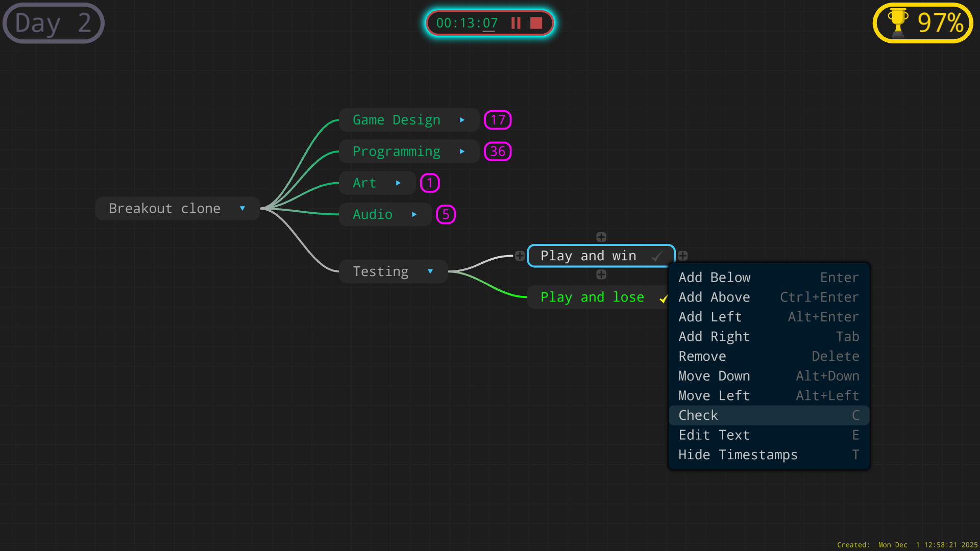Collapse the Breakout clone node
This screenshot has width=980, height=551.
[242, 208]
